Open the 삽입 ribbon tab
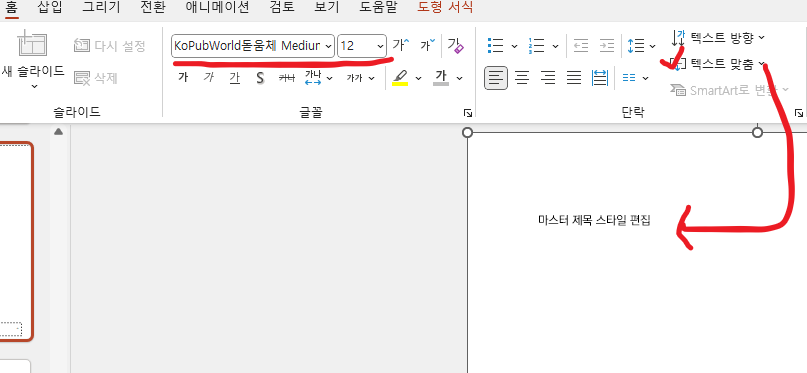The image size is (807, 373). (x=50, y=7)
